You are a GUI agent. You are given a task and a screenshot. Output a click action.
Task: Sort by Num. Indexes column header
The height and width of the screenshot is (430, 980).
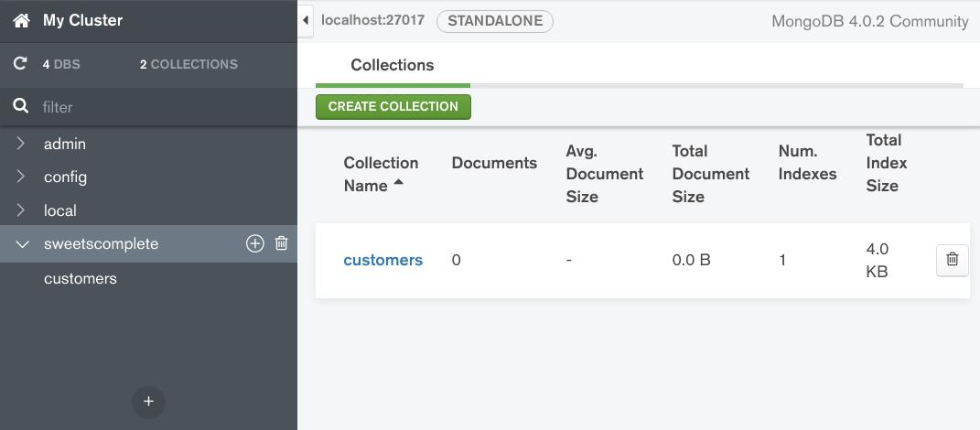pyautogui.click(x=807, y=163)
